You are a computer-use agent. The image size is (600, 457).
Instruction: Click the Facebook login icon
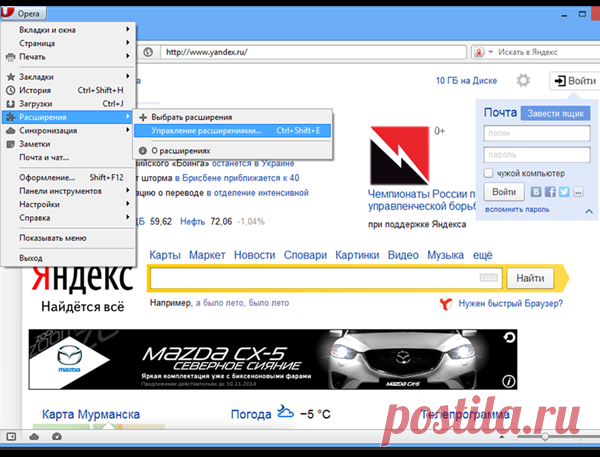click(550, 192)
